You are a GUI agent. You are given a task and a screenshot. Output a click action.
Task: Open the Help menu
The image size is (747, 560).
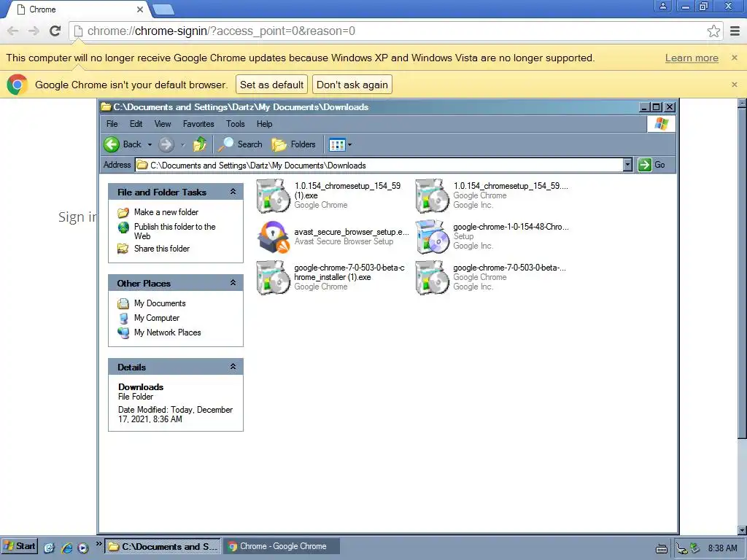click(264, 124)
